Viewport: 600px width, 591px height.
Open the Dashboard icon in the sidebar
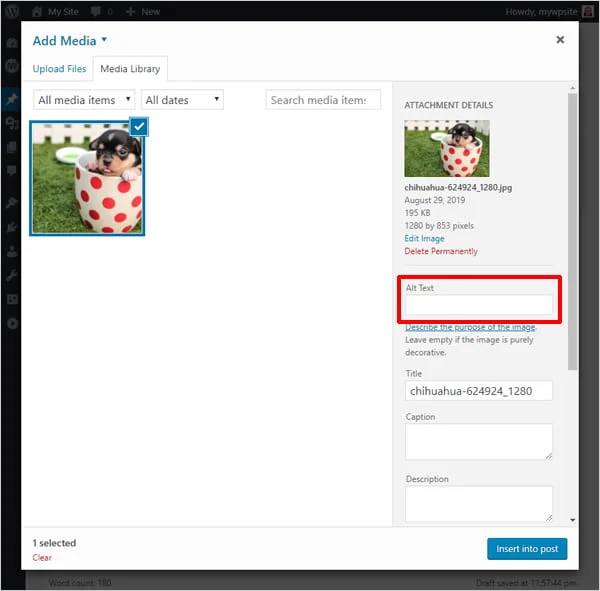pyautogui.click(x=12, y=42)
